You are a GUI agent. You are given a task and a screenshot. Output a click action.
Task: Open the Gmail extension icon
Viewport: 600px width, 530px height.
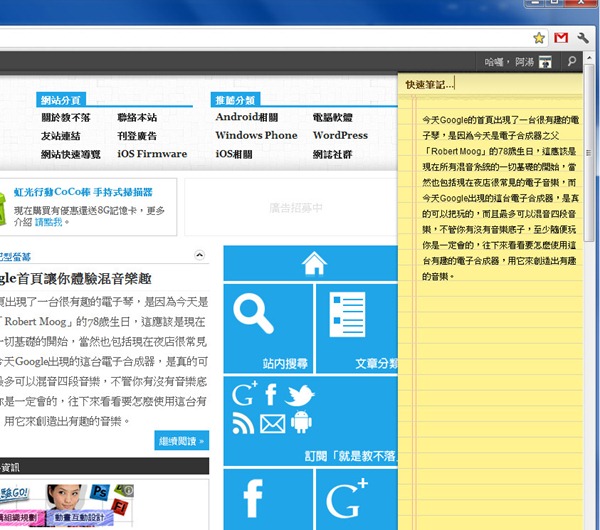(560, 38)
